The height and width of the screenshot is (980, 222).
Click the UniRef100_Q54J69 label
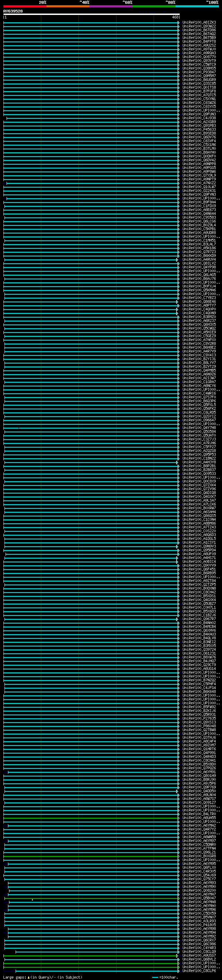click(x=199, y=875)
